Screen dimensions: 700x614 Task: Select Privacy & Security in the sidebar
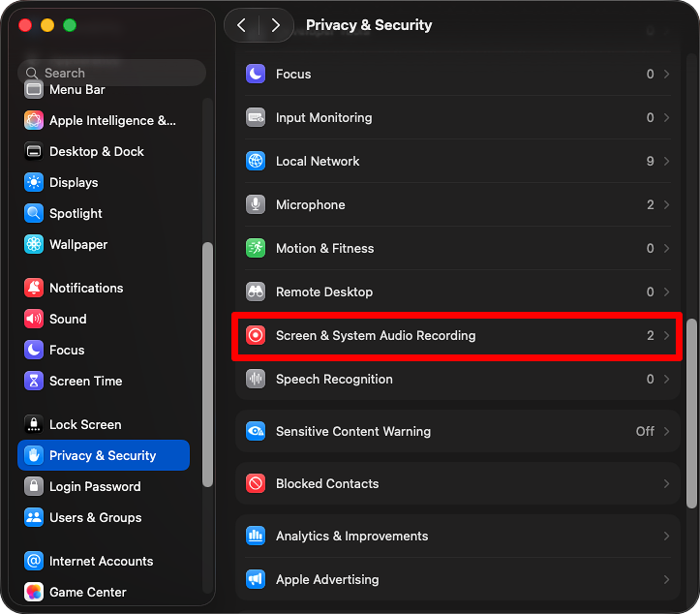[104, 455]
